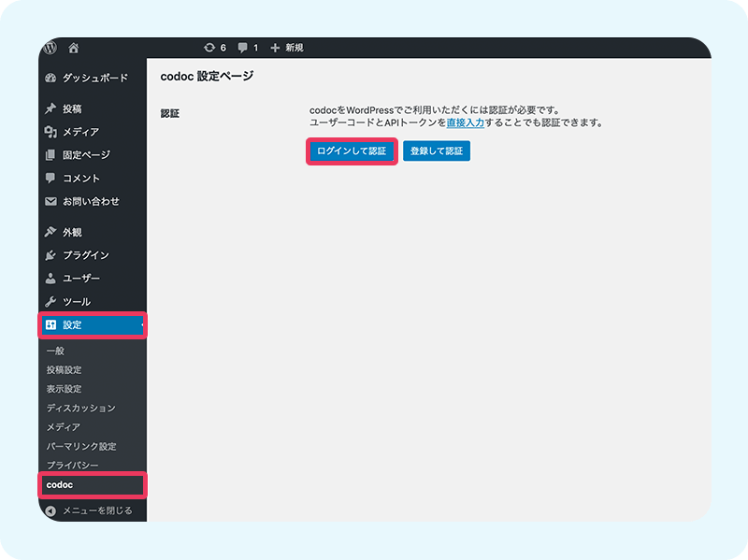Open the comments bubble icon in admin bar
This screenshot has height=560, width=748.
[243, 48]
